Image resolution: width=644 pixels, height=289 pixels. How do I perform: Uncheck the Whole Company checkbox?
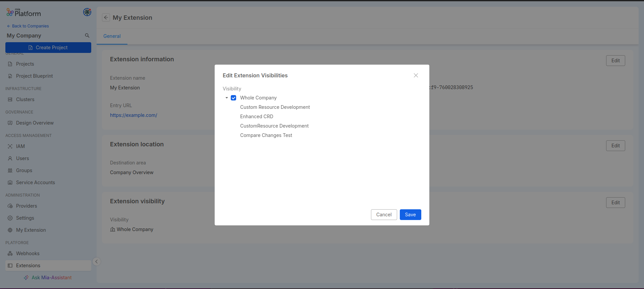[x=233, y=98]
